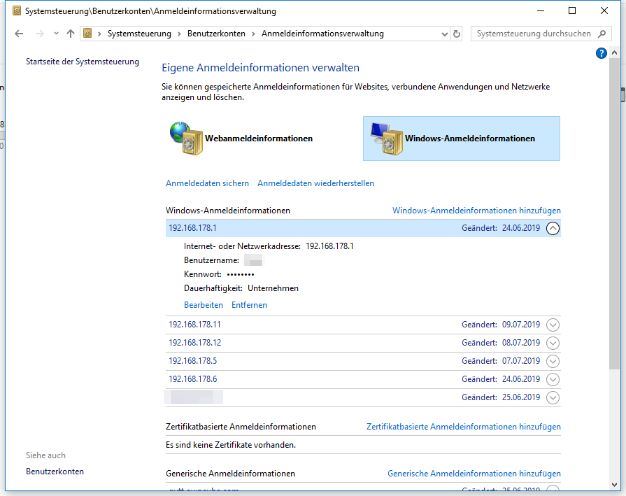626x496 pixels.
Task: Click the 192.168.178.1 entry header
Action: 363,228
